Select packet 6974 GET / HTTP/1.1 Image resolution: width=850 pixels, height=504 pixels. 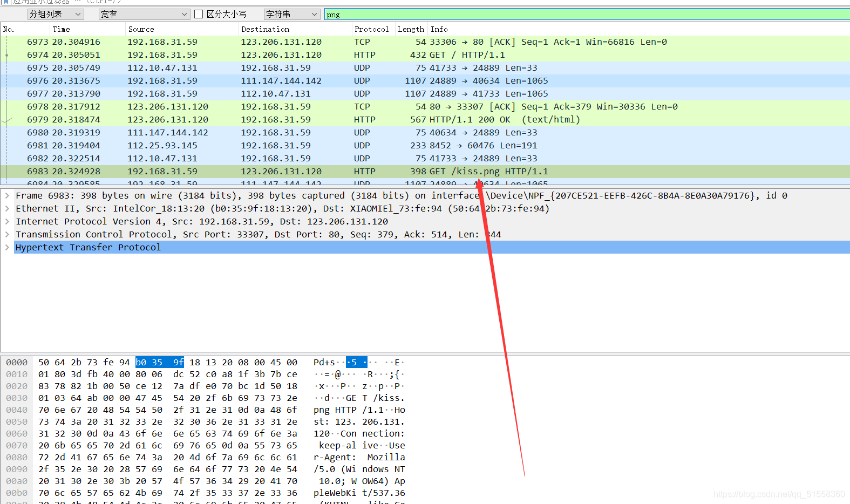pyautogui.click(x=425, y=55)
